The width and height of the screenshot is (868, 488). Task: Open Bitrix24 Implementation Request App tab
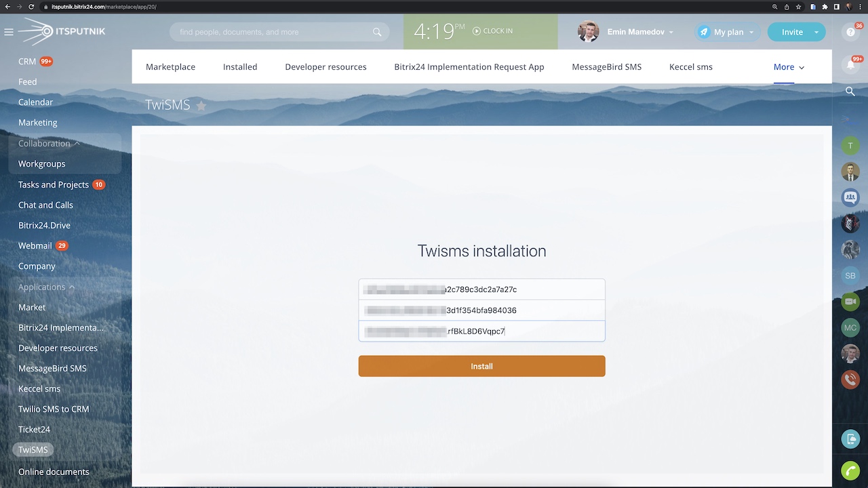(x=469, y=67)
